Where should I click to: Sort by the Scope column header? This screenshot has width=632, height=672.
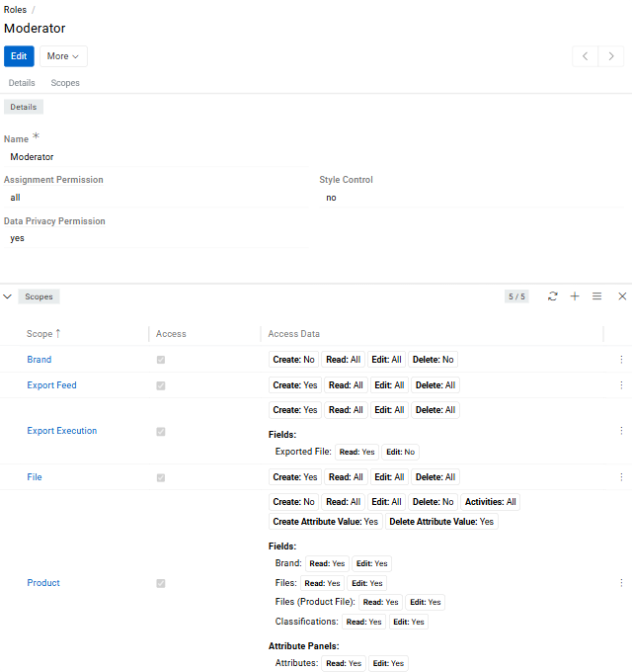pos(43,334)
